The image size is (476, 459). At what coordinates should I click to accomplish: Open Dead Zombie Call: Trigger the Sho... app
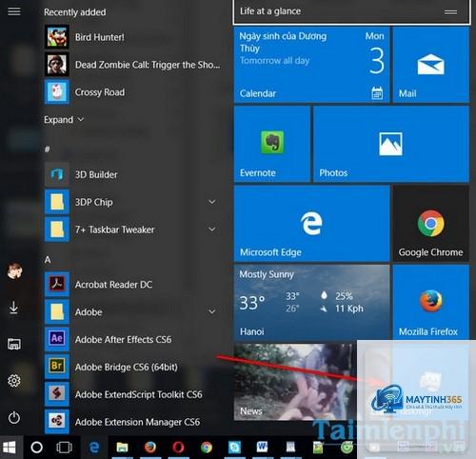[133, 65]
